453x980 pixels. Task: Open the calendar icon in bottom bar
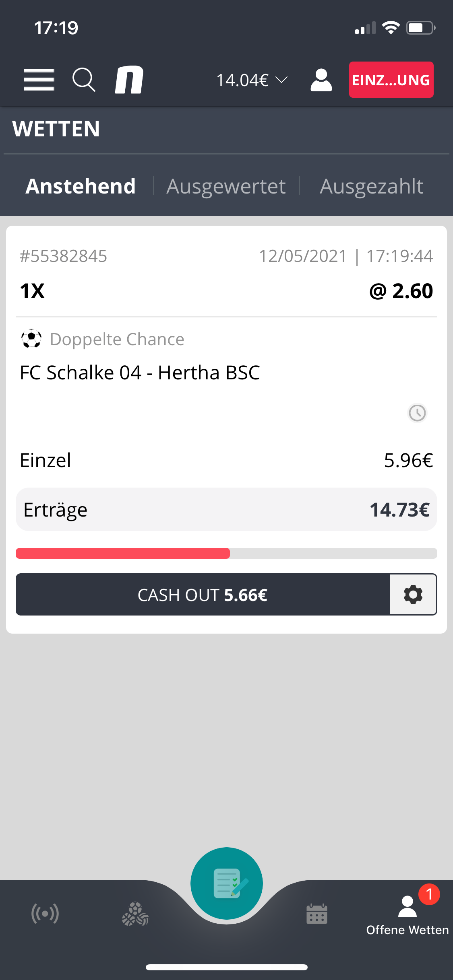[x=317, y=914]
